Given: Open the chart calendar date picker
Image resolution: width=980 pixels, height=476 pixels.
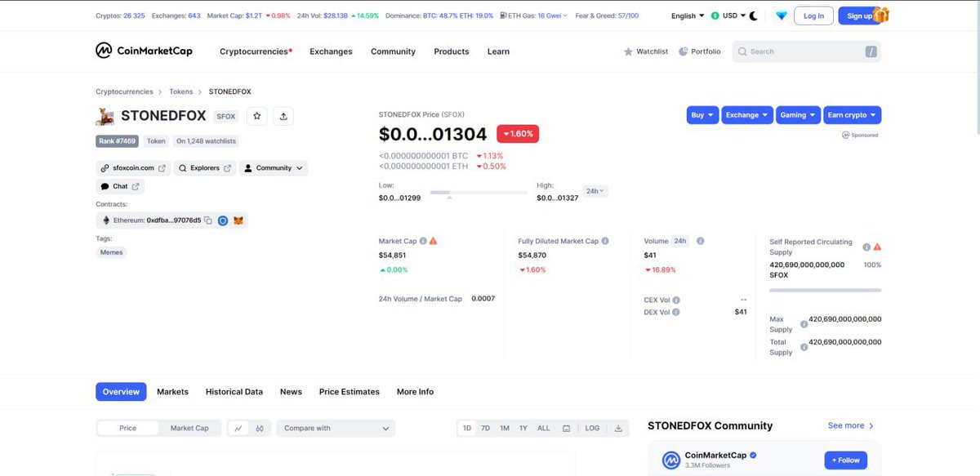Looking at the screenshot, I should tap(566, 428).
